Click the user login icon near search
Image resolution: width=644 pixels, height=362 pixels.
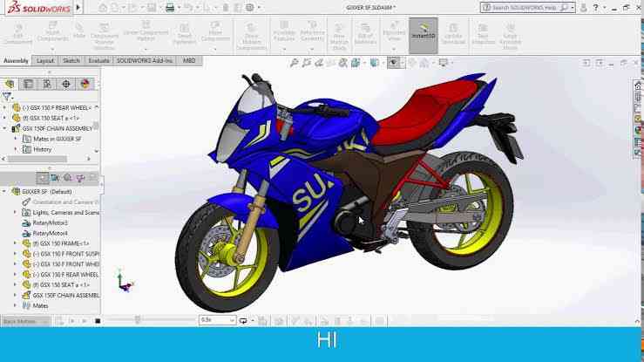tap(583, 7)
